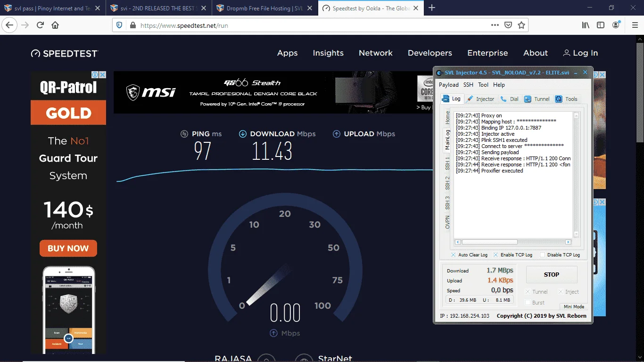Check the Disable TCP Log checkbox
Image resolution: width=644 pixels, height=362 pixels.
coord(542,255)
